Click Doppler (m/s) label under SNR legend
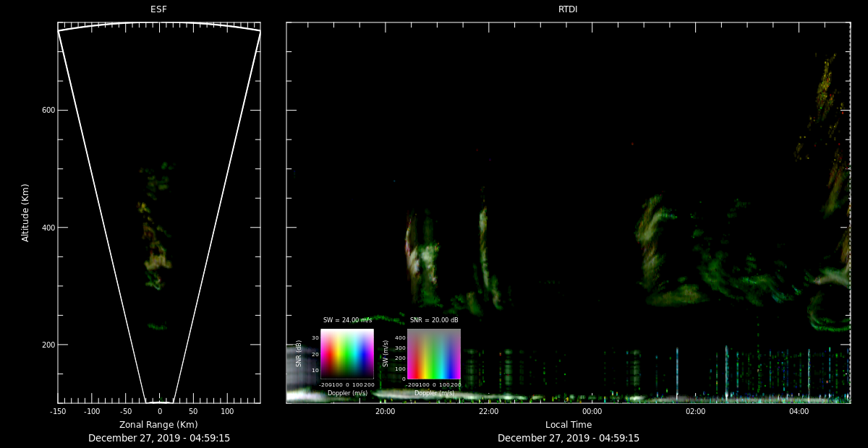 click(347, 393)
